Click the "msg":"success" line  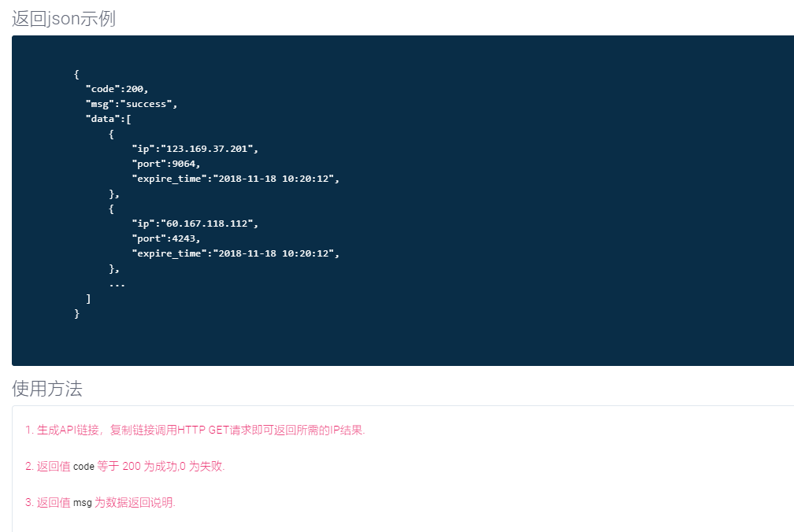(x=131, y=104)
